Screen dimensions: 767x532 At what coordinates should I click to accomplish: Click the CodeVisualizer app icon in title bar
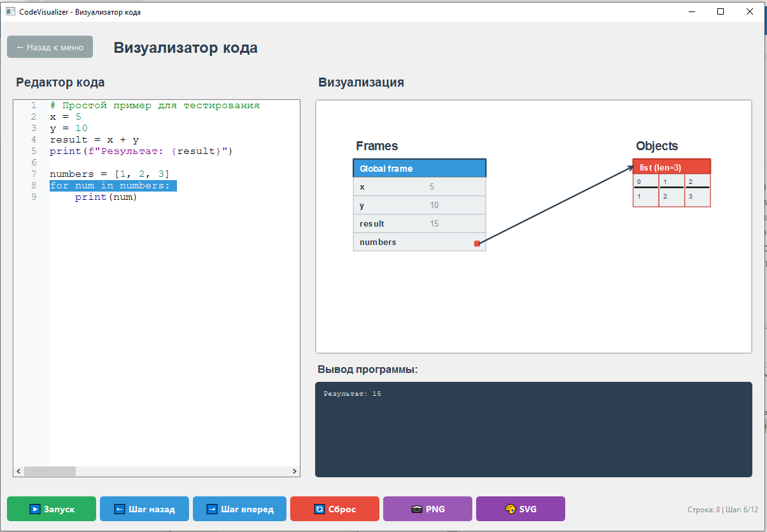coord(10,11)
